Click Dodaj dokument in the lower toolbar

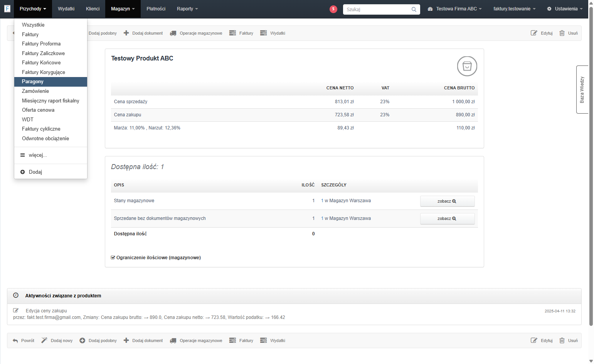[143, 341]
